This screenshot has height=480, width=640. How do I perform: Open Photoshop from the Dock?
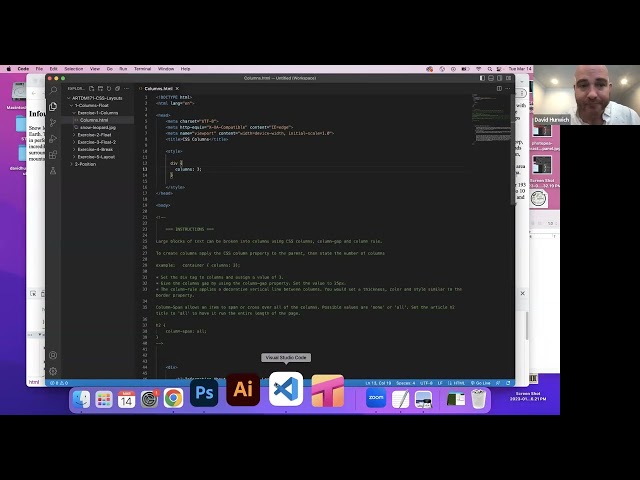point(204,393)
